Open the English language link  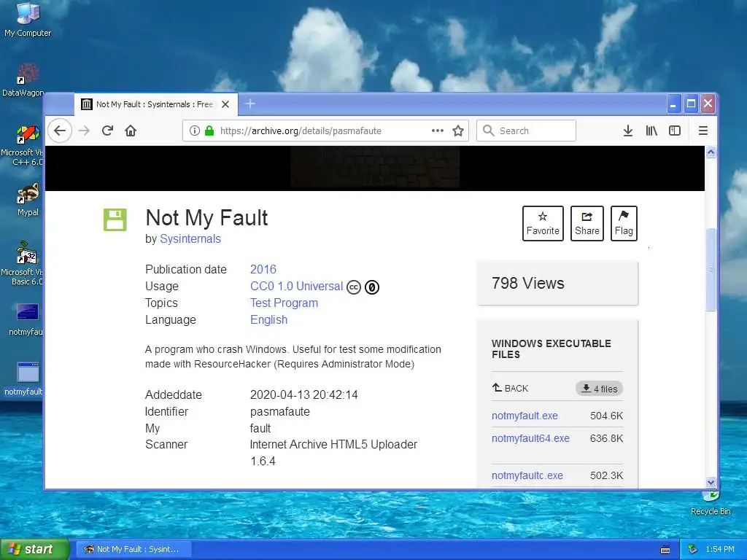pos(268,319)
